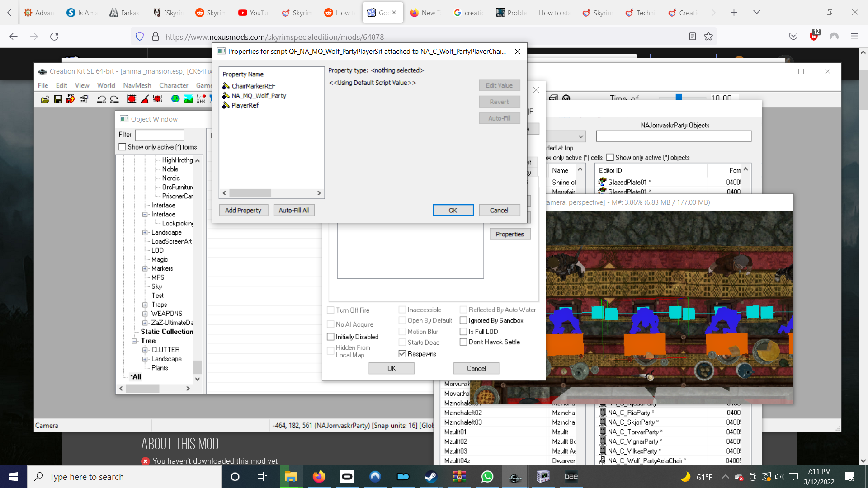This screenshot has height=488, width=868.
Task: Open the World Space globe icon
Action: [x=175, y=99]
